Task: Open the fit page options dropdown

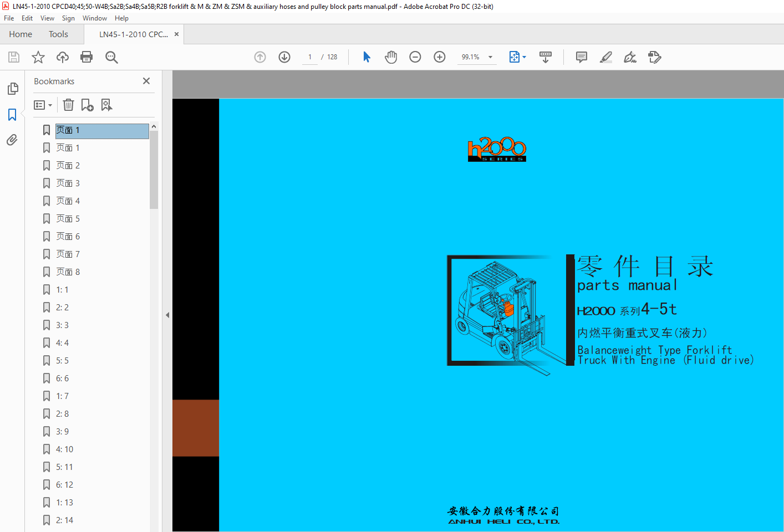Action: click(518, 57)
